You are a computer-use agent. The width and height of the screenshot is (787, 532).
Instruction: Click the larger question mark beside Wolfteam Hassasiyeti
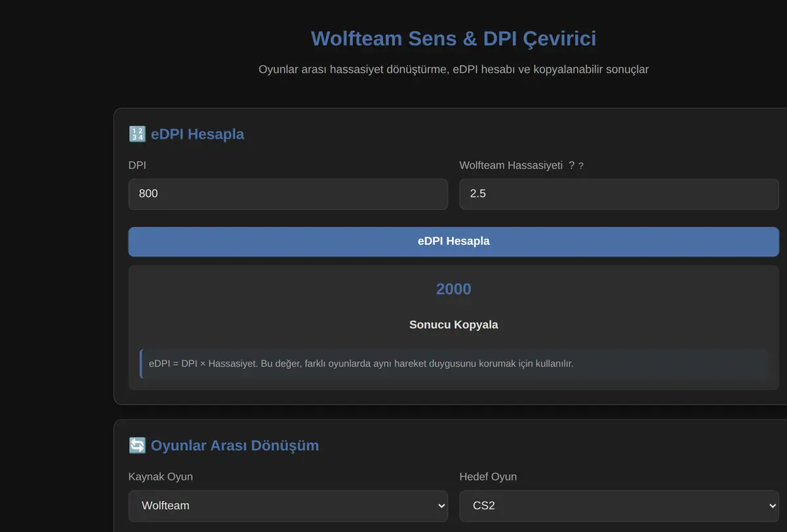pyautogui.click(x=572, y=165)
